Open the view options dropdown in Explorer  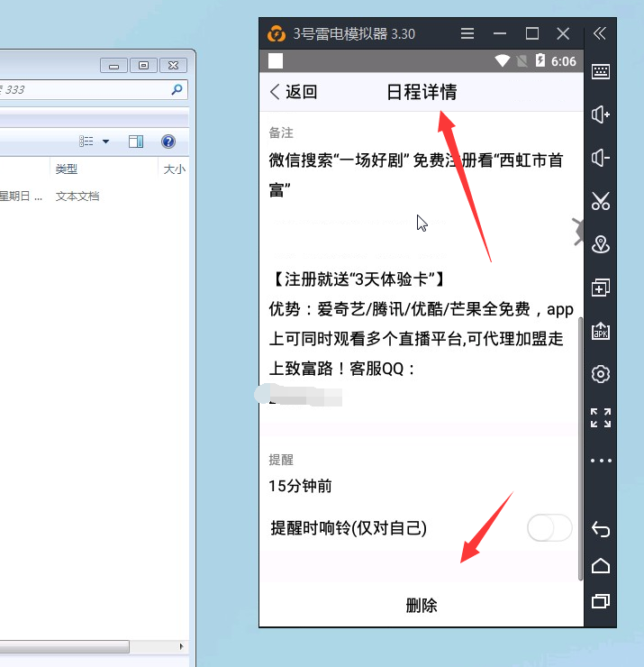pyautogui.click(x=106, y=142)
